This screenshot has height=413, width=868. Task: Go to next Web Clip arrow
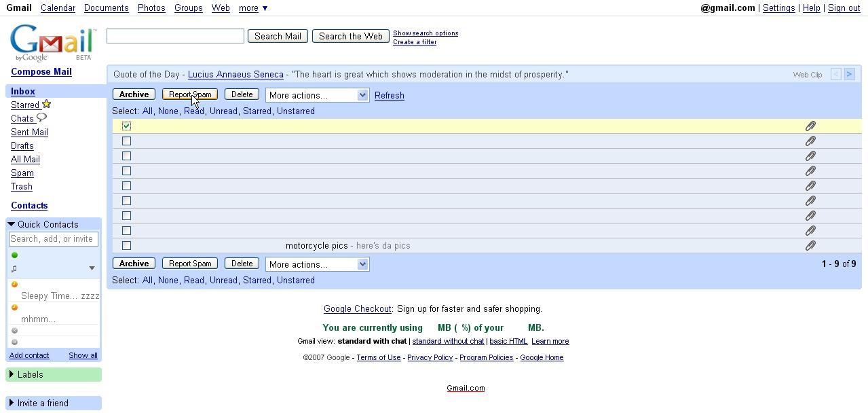(x=849, y=74)
